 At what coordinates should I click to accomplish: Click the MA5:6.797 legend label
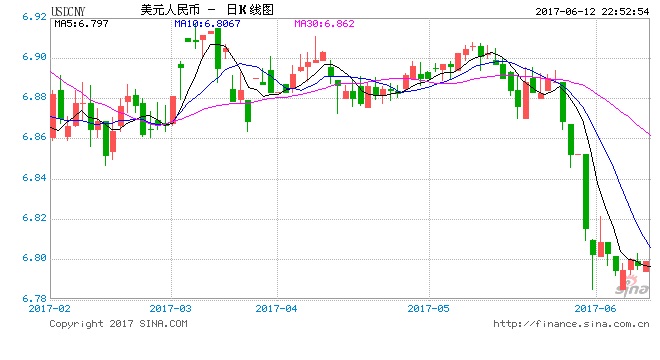(x=81, y=24)
